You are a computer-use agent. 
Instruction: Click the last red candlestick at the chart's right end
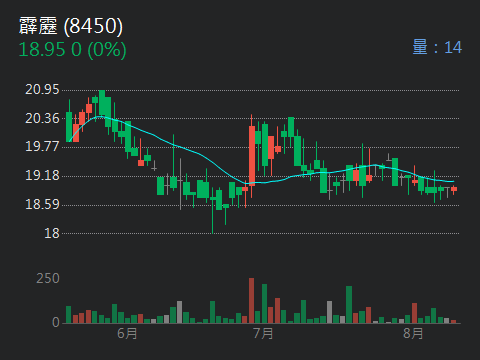click(x=454, y=189)
